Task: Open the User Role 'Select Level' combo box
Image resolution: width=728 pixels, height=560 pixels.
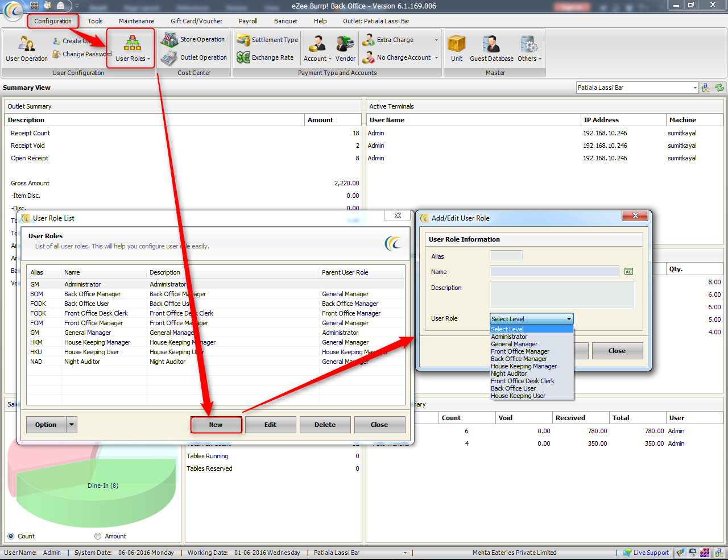Action: (x=532, y=319)
